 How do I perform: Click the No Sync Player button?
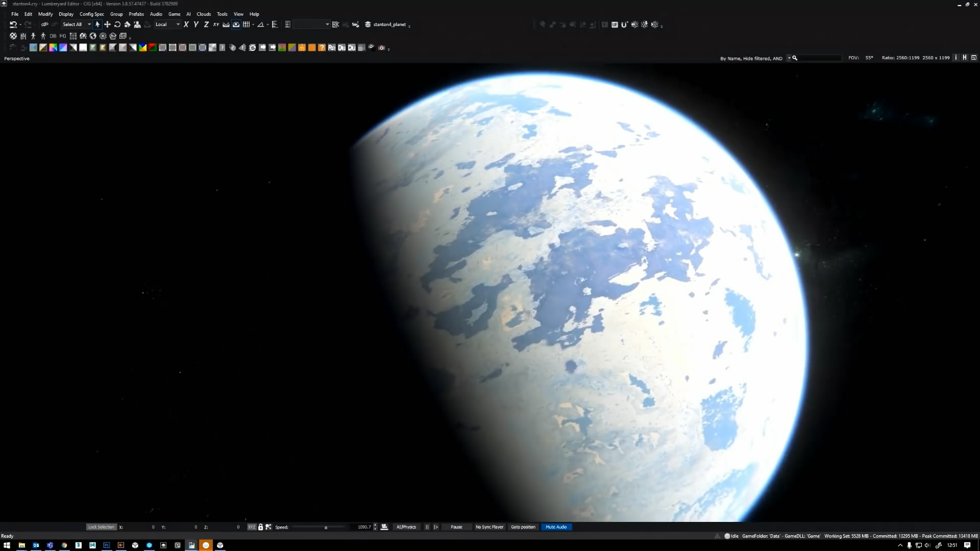coord(489,527)
